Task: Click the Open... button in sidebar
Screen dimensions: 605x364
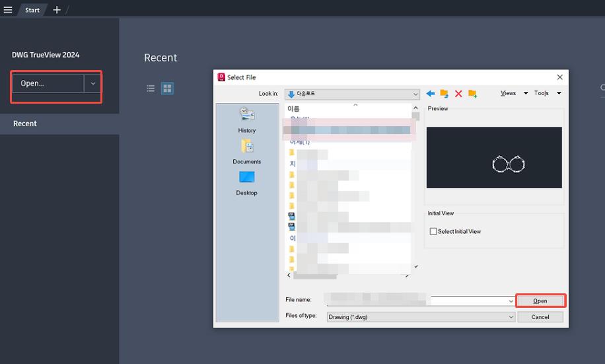Action: coord(48,83)
